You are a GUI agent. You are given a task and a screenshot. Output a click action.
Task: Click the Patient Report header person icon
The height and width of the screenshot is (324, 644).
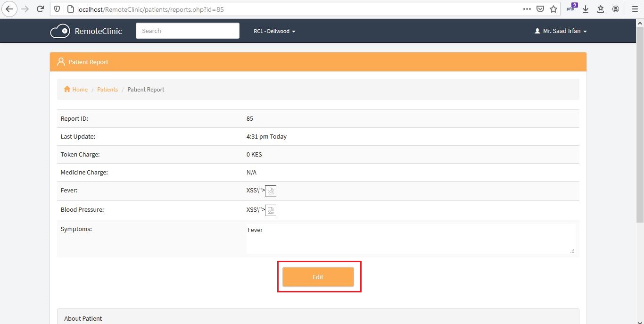60,62
